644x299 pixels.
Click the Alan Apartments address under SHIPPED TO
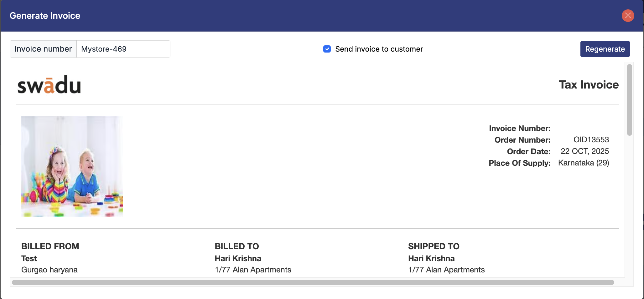point(446,270)
